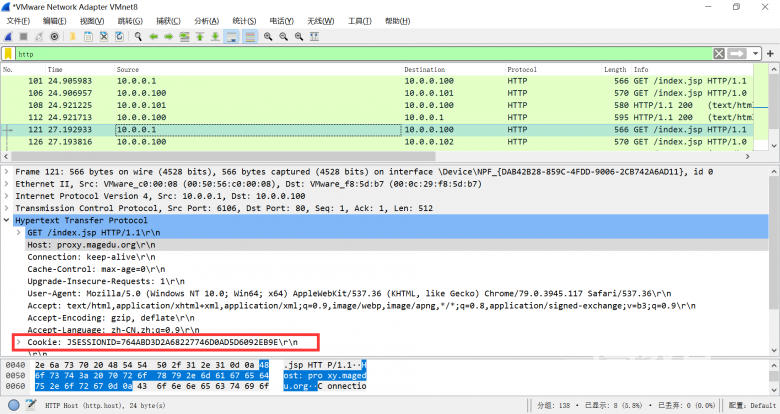Toggle auto-scroll during live capture

[x=231, y=36]
